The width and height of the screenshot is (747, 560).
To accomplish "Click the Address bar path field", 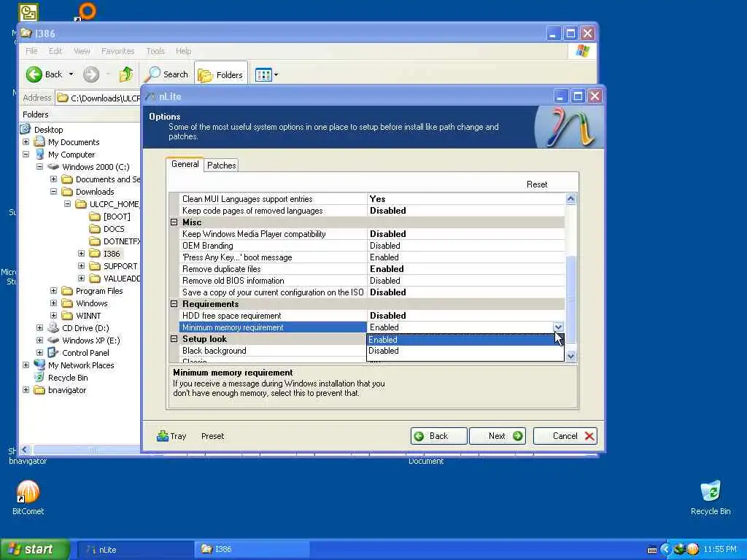I will 98,98.
